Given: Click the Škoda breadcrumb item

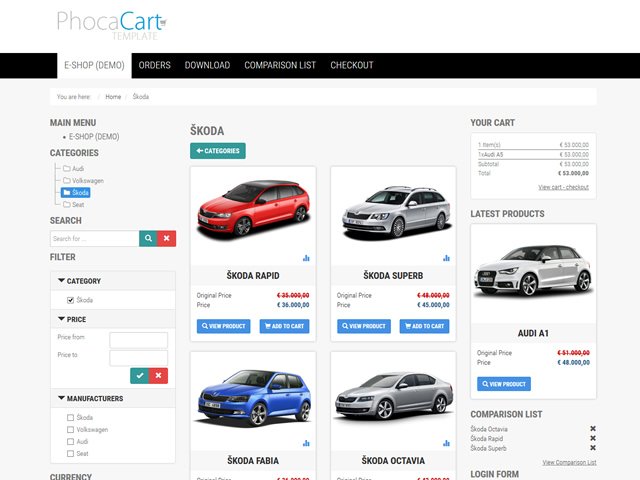Looking at the screenshot, I should pos(141,97).
